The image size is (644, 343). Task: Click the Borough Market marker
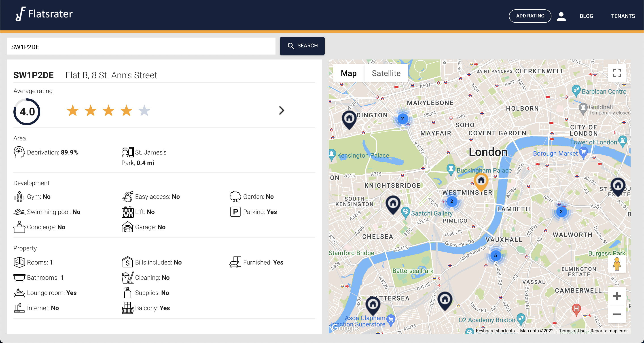pos(583,153)
